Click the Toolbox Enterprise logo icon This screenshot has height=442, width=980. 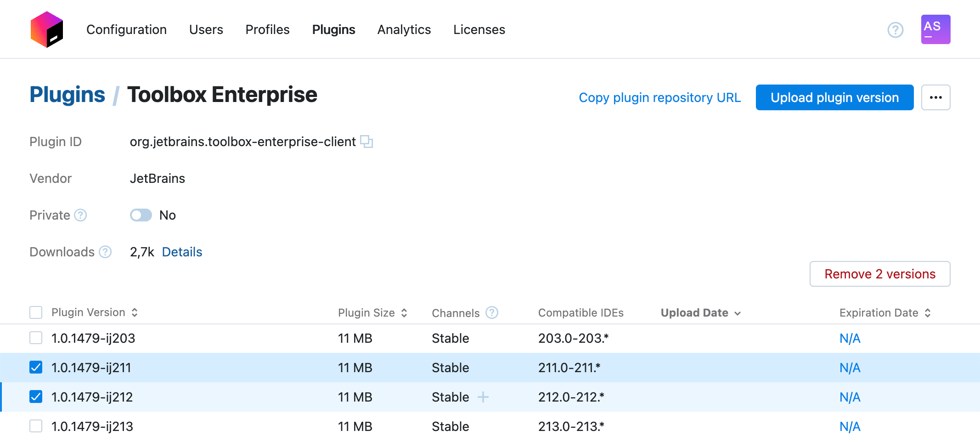(47, 29)
